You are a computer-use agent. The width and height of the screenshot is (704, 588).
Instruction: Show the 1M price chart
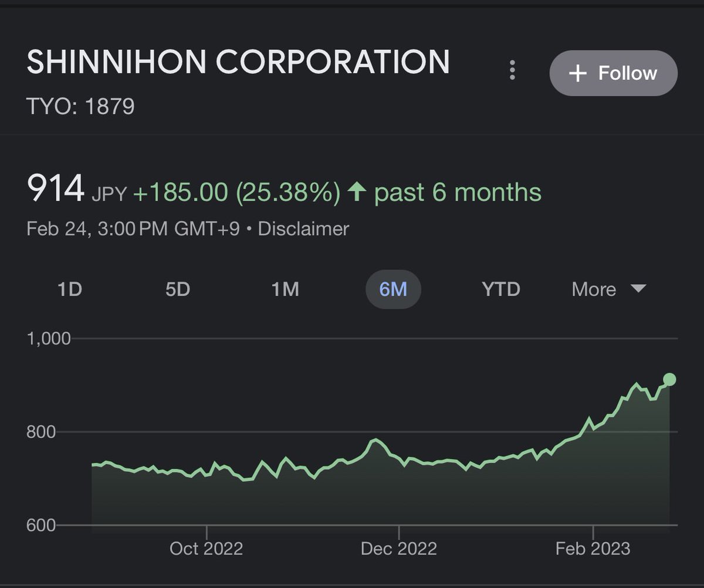point(285,289)
